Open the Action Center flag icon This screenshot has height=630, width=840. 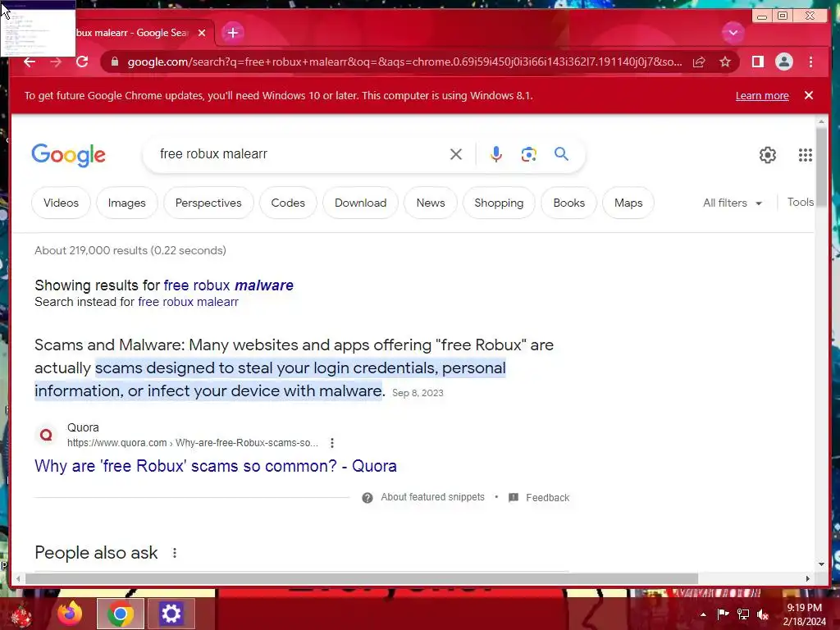pyautogui.click(x=723, y=614)
